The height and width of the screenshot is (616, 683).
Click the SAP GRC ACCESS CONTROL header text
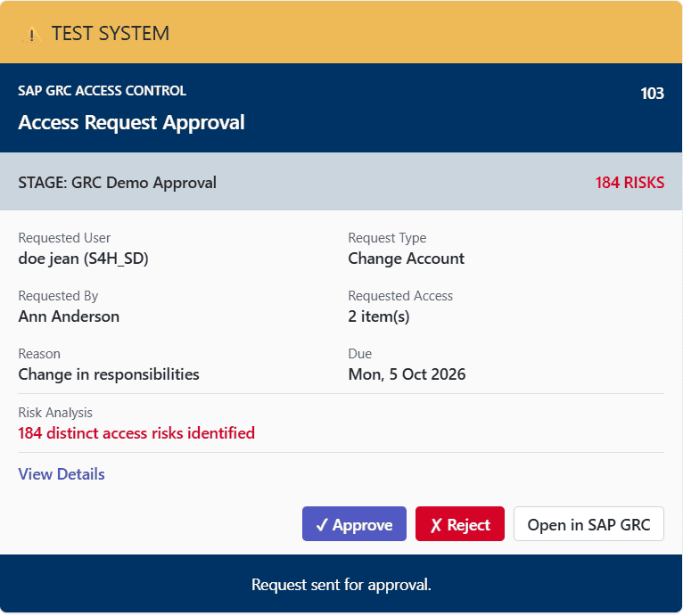pos(102,91)
